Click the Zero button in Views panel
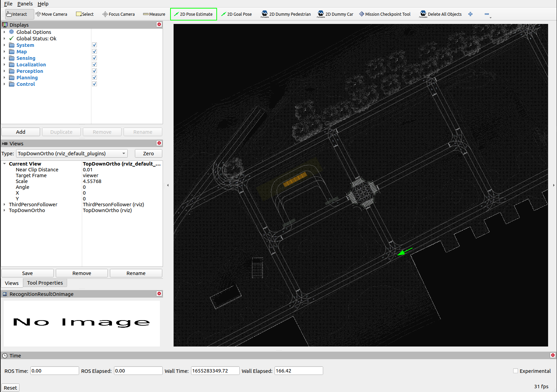 click(x=148, y=153)
